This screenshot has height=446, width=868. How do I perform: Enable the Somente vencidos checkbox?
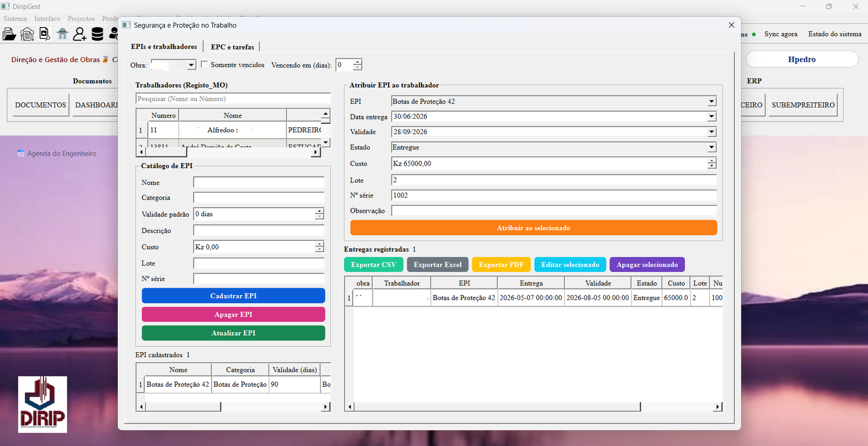pyautogui.click(x=204, y=64)
